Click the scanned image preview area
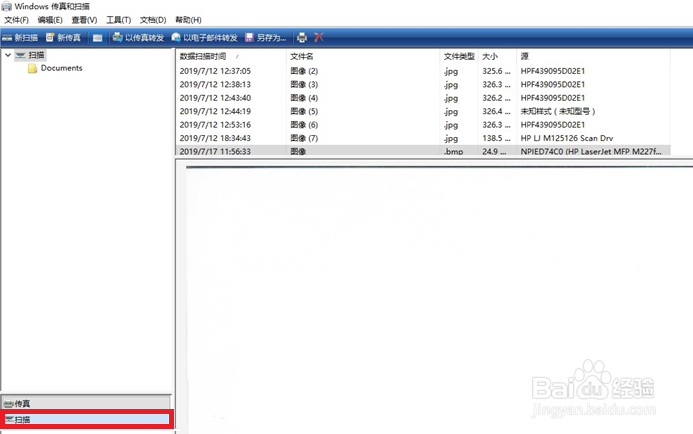Image resolution: width=693 pixels, height=434 pixels. click(x=439, y=300)
